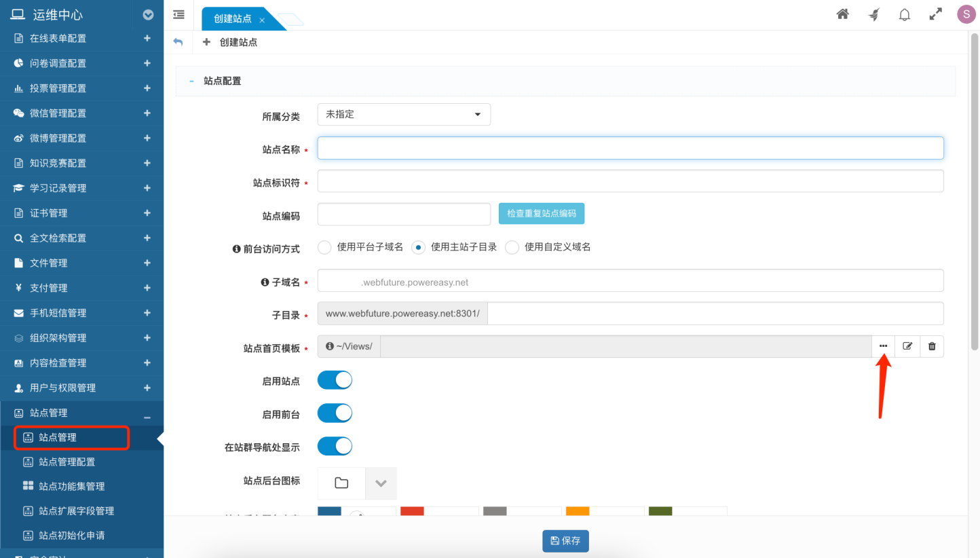
Task: Open 站点功能集管理 in the sidebar
Action: pyautogui.click(x=71, y=486)
